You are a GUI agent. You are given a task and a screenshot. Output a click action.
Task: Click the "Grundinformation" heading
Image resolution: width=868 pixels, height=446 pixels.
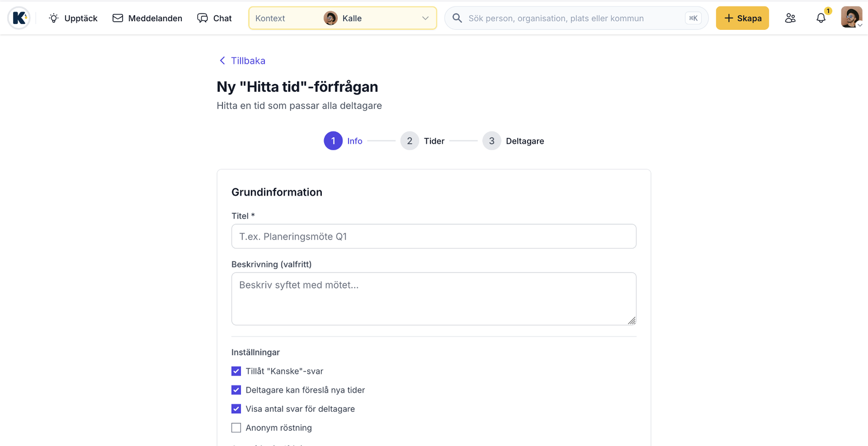pyautogui.click(x=277, y=192)
